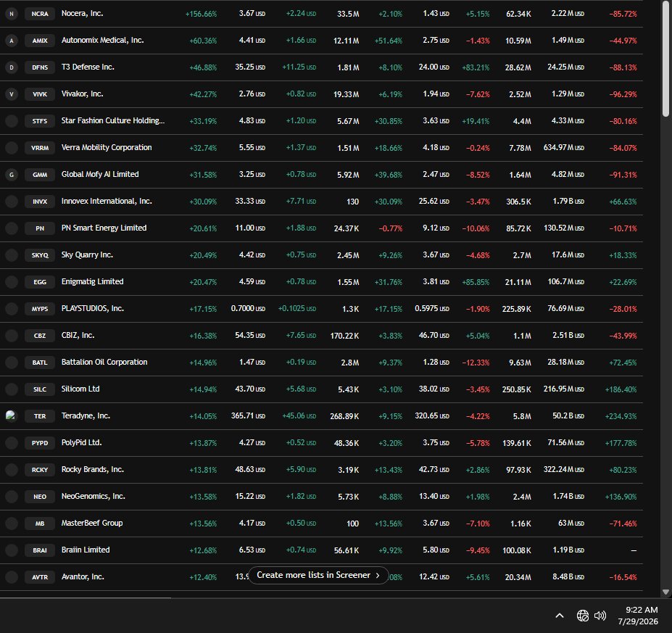Open the network globe tray icon
672x633 pixels.
(x=582, y=616)
